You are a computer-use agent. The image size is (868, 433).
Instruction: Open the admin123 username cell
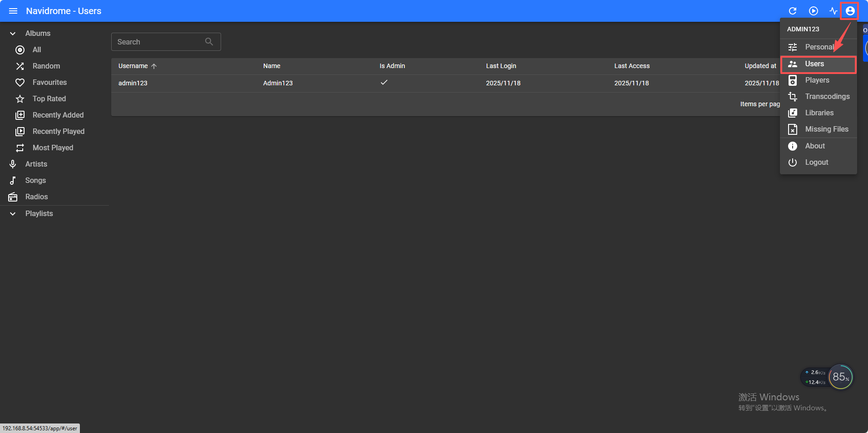pos(133,84)
